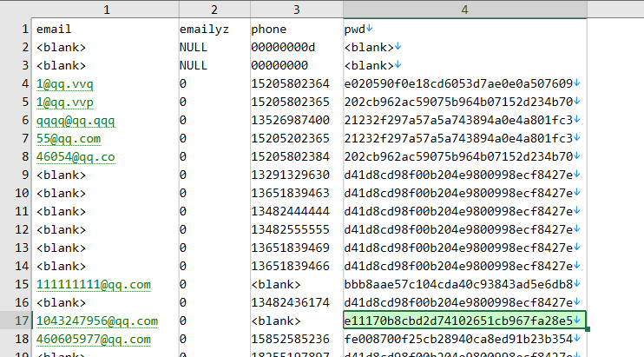Select row header 9
Image resolution: width=644 pixels, height=357 pixels.
tap(16, 175)
